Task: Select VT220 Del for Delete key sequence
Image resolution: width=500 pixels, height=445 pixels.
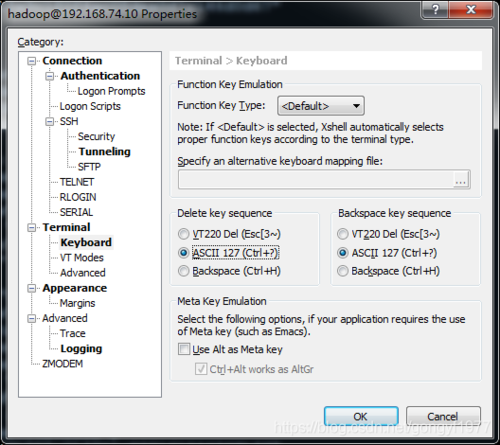Action: (183, 234)
